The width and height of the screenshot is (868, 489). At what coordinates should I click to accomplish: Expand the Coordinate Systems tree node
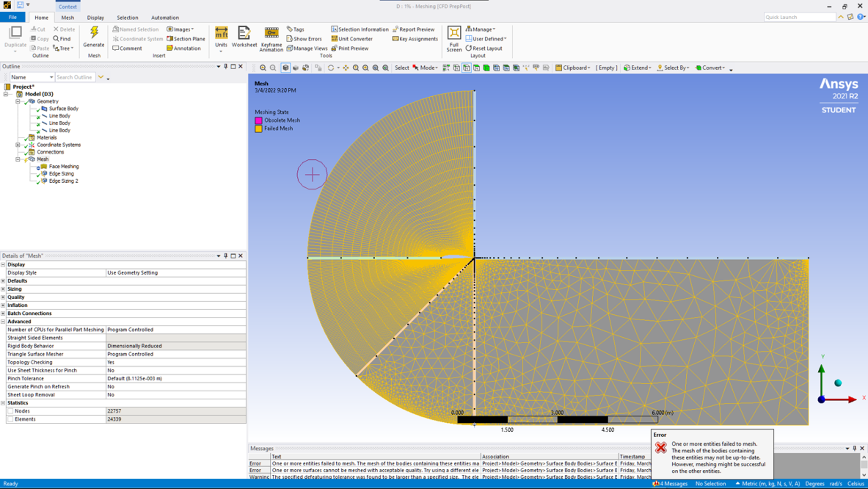(18, 145)
